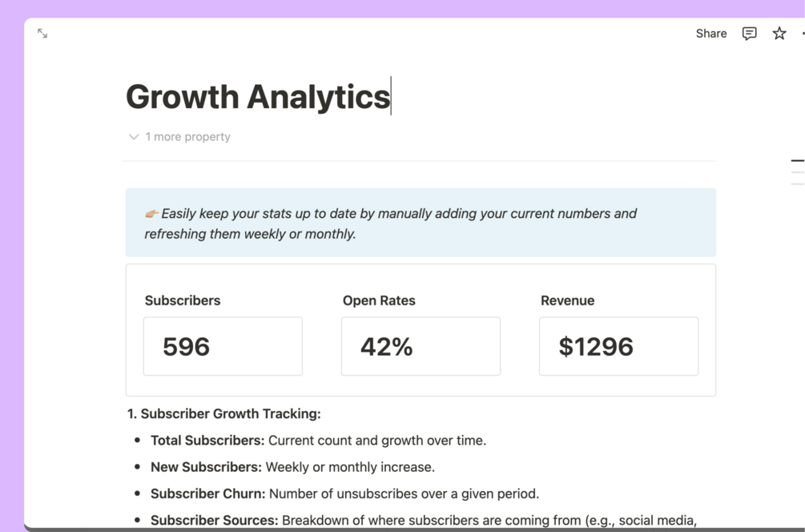Click the 'Subscriber Churn' bullet item
The image size is (805, 532).
click(344, 494)
